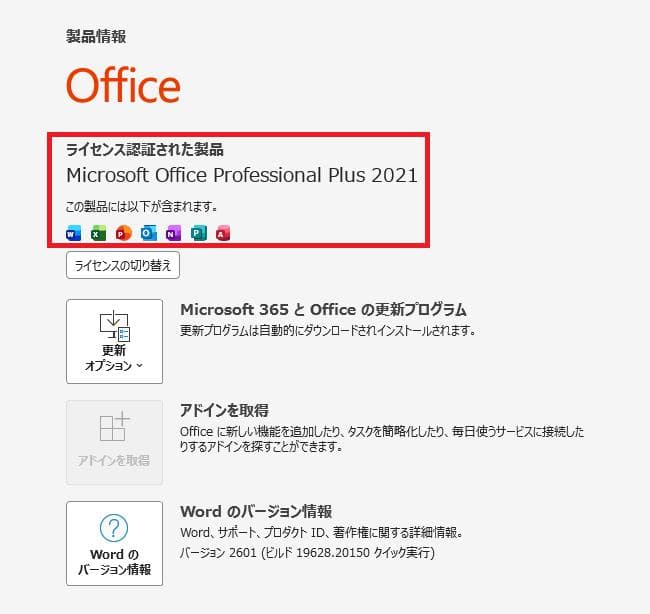Click the ライセンスの切り替え button

pyautogui.click(x=123, y=265)
